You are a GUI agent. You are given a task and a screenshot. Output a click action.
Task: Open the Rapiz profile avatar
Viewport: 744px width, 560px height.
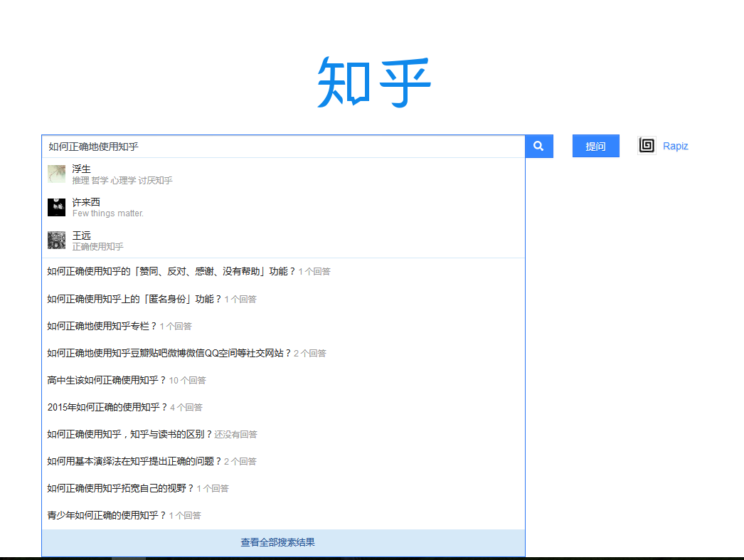click(647, 145)
